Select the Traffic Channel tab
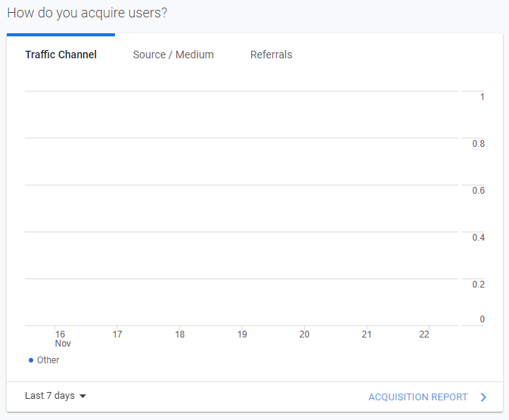The height and width of the screenshot is (420, 509). [x=61, y=54]
